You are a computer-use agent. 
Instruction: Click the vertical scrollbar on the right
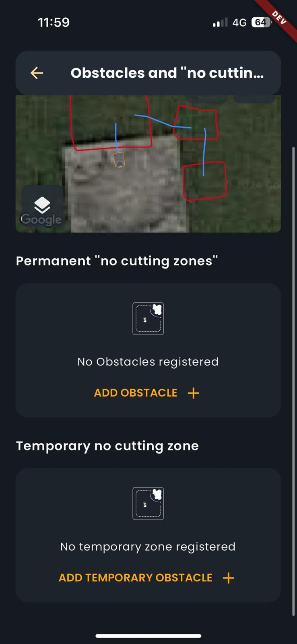tap(293, 381)
